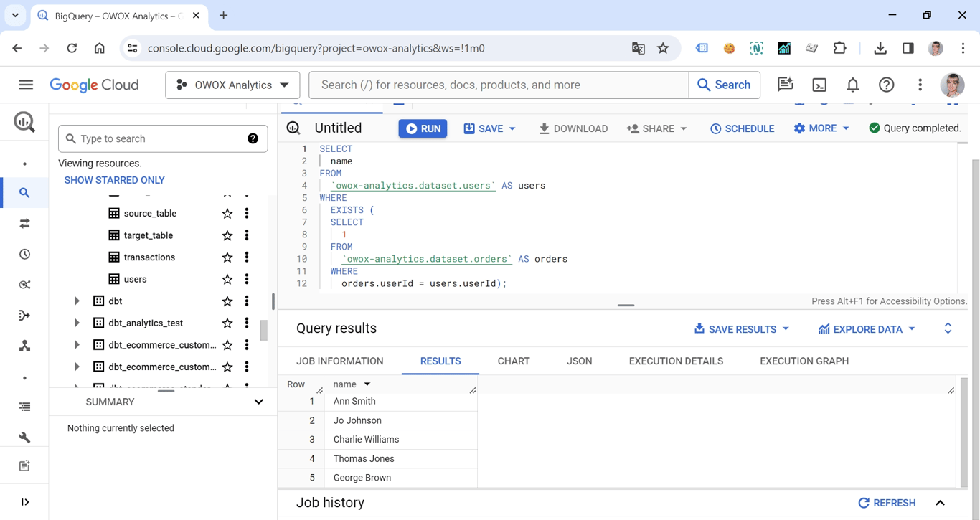Expand the left navigation panel toggle

tap(24, 502)
